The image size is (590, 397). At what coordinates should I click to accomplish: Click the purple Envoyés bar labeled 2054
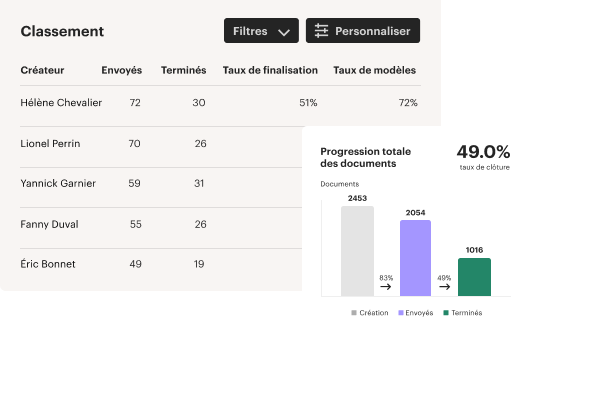(415, 258)
